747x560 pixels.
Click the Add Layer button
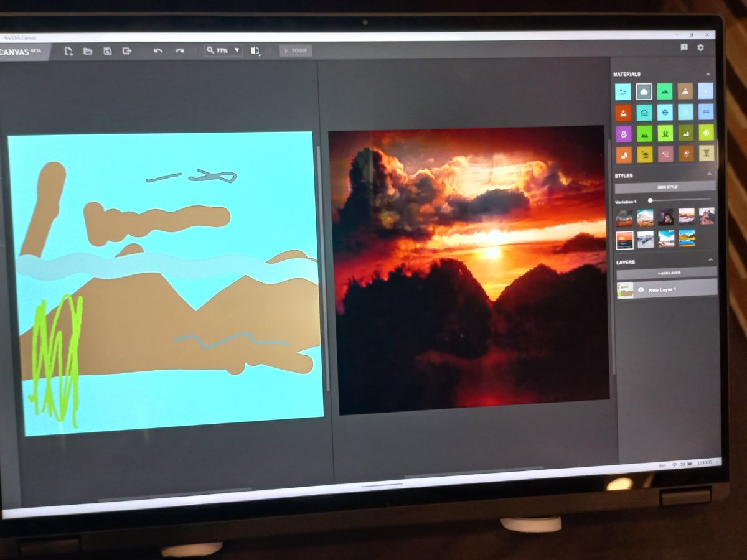667,273
